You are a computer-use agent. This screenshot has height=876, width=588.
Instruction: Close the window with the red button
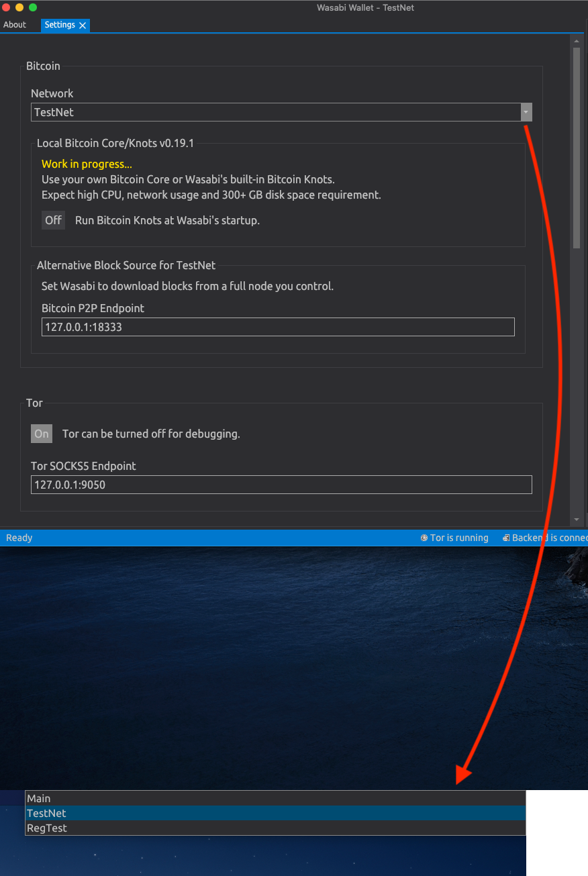7,7
